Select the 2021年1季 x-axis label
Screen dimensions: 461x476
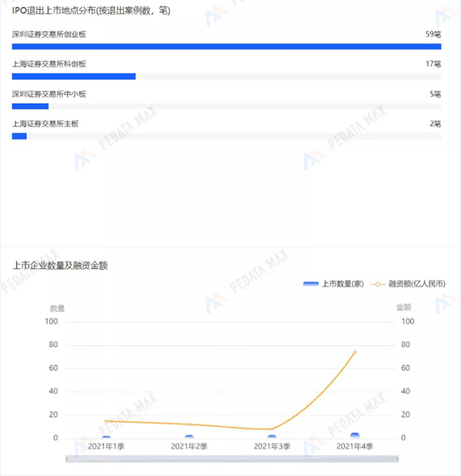tap(106, 446)
